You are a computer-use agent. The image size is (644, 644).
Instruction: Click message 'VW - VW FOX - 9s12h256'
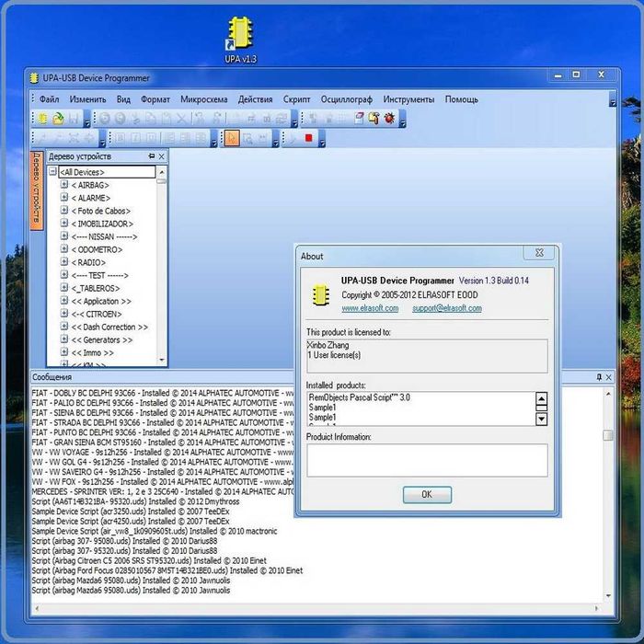163,482
